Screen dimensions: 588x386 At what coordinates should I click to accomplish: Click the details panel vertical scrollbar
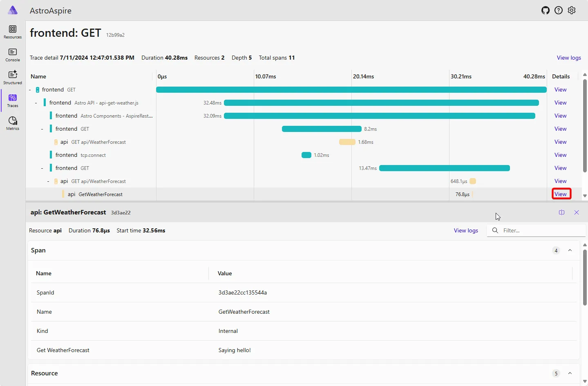[x=585, y=278]
